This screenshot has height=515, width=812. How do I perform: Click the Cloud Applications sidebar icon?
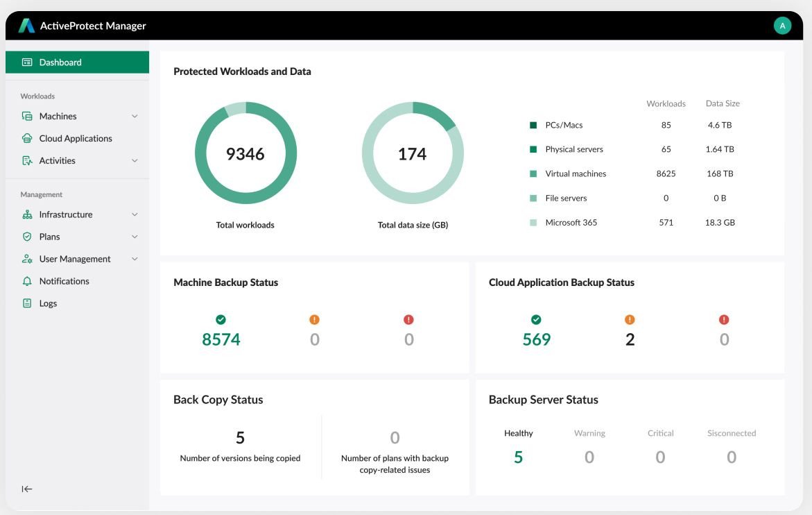click(x=27, y=139)
